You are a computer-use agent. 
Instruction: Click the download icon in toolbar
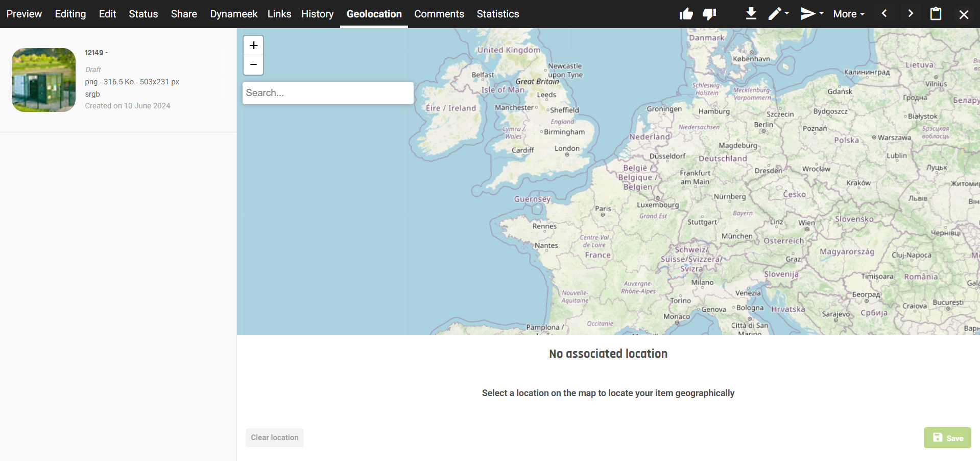point(751,14)
